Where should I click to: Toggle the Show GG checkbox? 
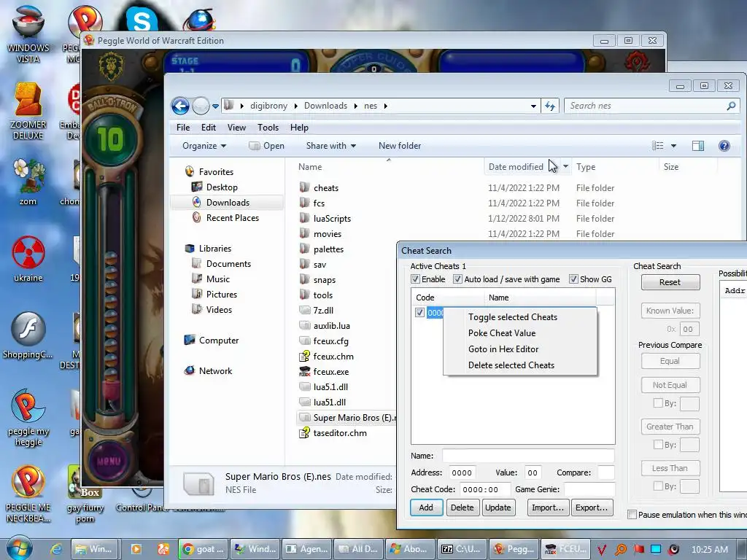pos(573,279)
